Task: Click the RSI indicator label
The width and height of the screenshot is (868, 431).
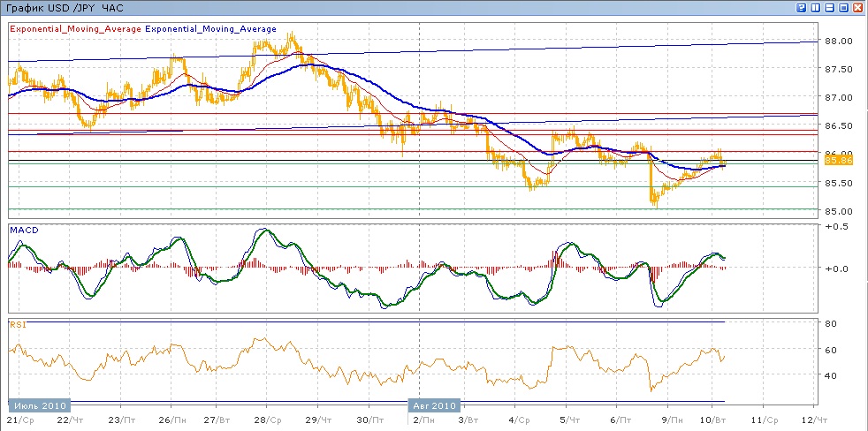Action: (18, 325)
